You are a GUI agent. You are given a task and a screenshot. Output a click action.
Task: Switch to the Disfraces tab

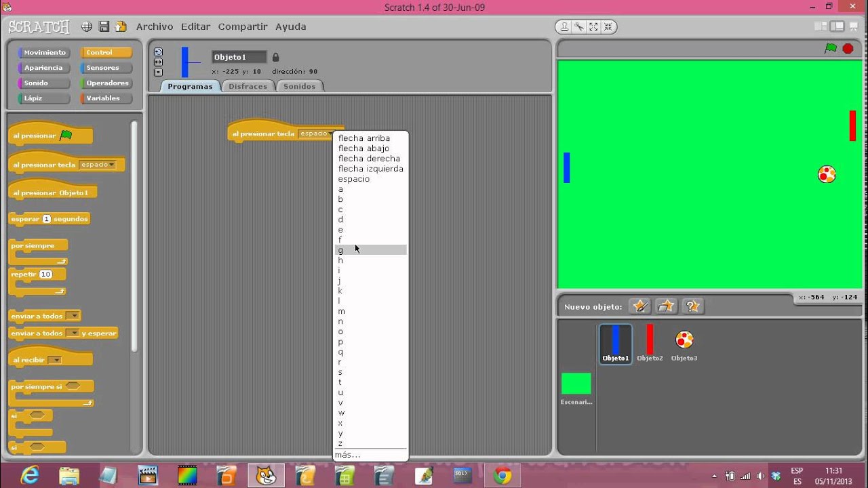pyautogui.click(x=248, y=86)
